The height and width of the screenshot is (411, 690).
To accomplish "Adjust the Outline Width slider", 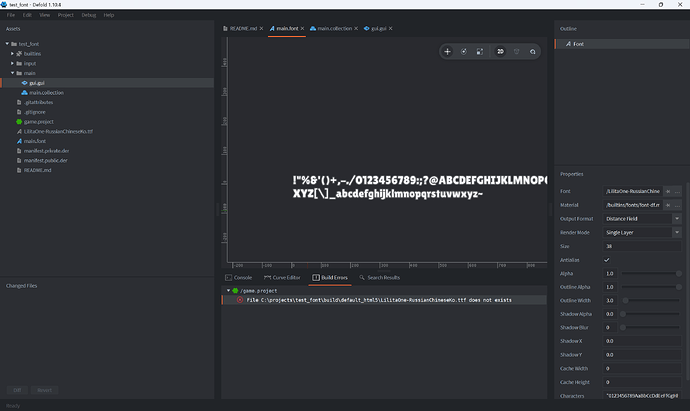I will (651, 301).
